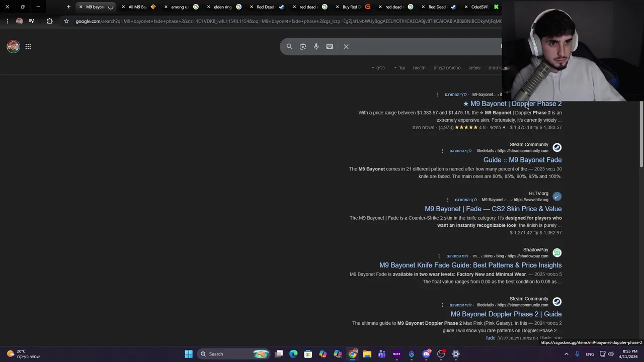The width and height of the screenshot is (644, 362).
Task: Expand the כלים tools dropdown
Action: [x=378, y=68]
